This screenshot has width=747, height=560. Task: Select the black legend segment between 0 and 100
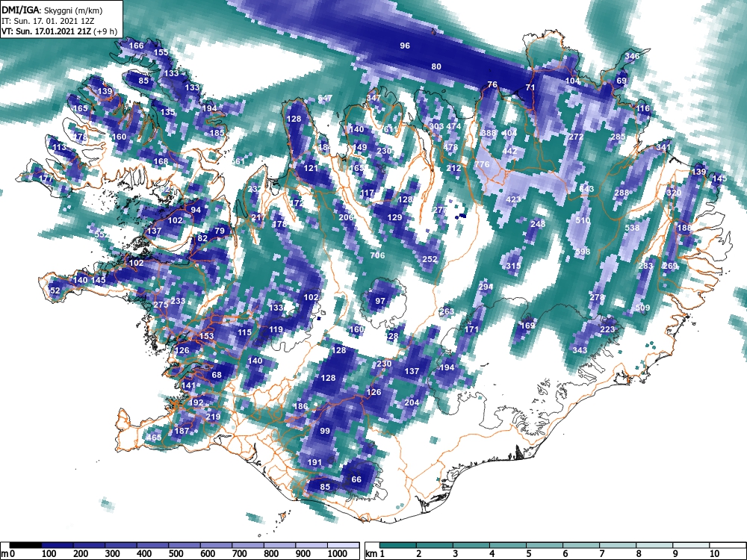click(x=25, y=546)
